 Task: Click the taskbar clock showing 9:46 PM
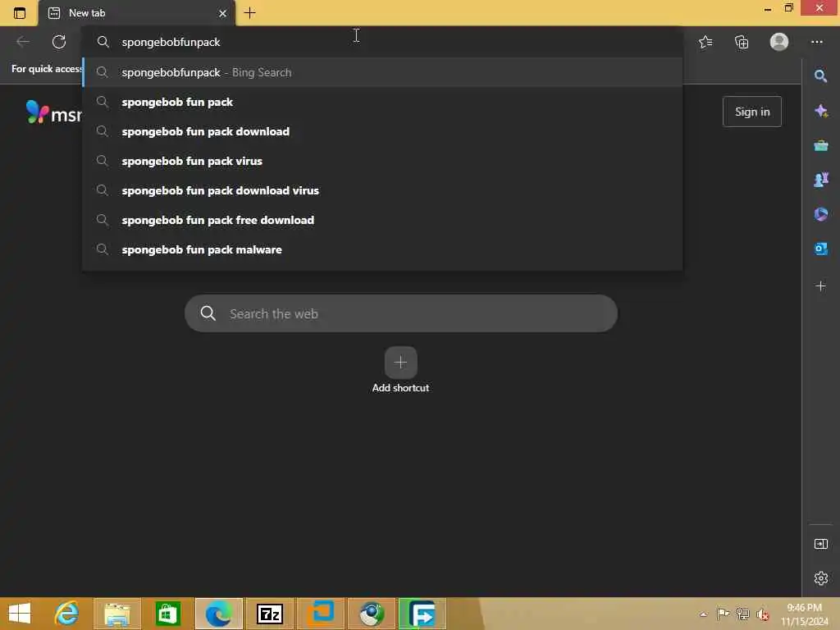point(804,614)
